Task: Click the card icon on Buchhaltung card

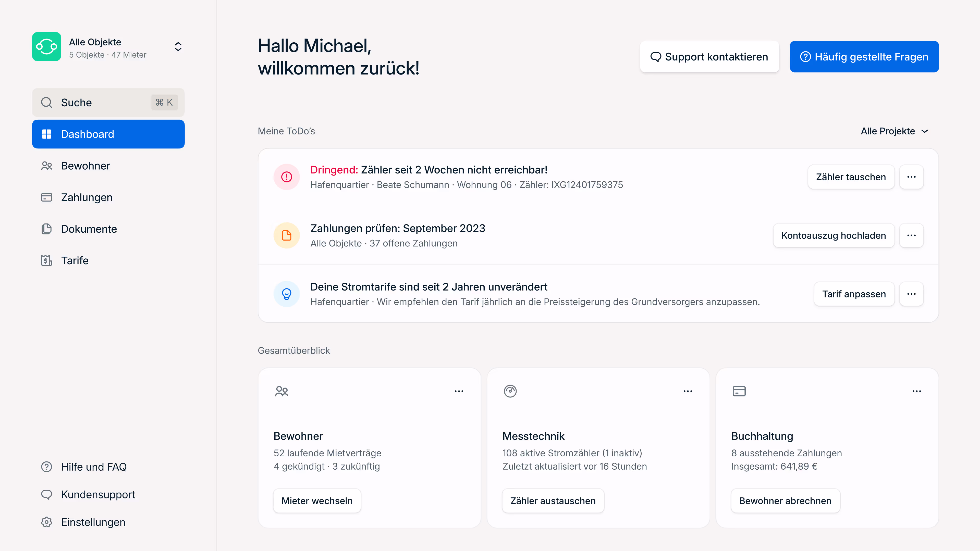Action: 739,391
